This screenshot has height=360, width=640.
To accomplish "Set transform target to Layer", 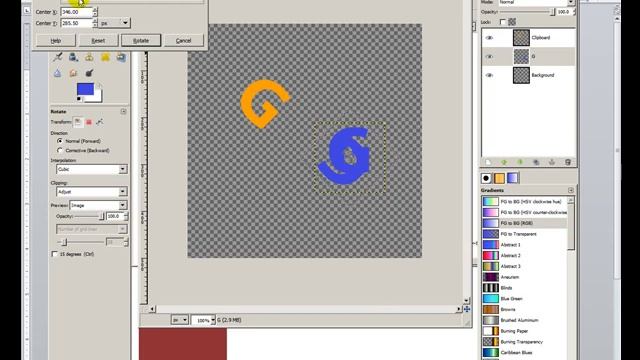I will pyautogui.click(x=78, y=122).
